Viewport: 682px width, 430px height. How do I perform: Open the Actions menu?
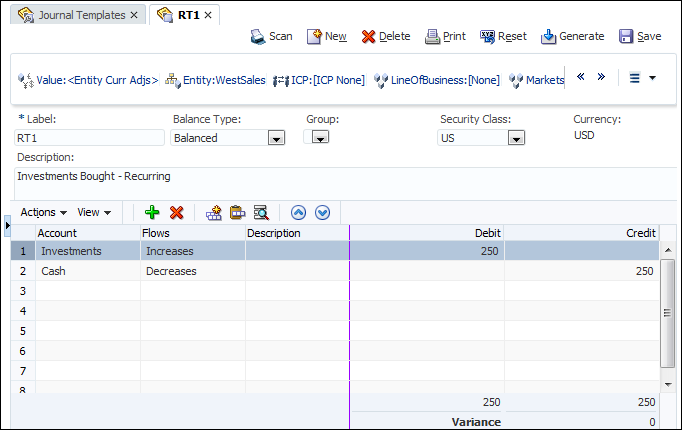pyautogui.click(x=43, y=212)
